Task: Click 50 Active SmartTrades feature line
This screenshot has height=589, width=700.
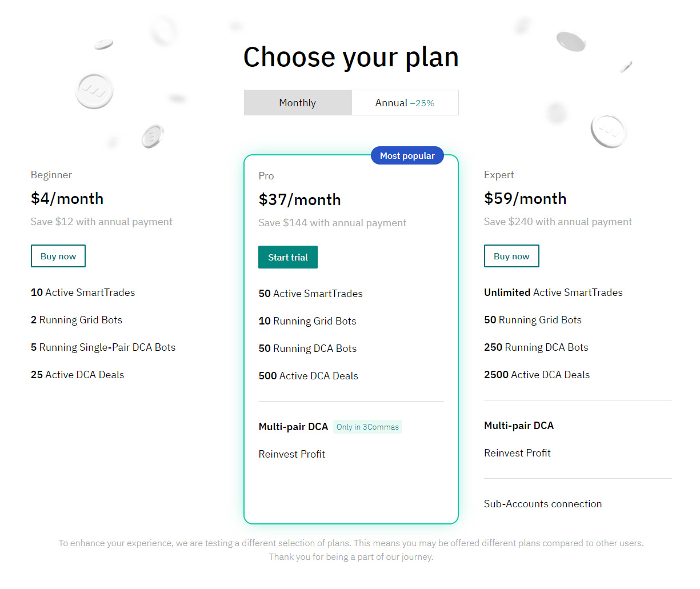Action: click(310, 293)
